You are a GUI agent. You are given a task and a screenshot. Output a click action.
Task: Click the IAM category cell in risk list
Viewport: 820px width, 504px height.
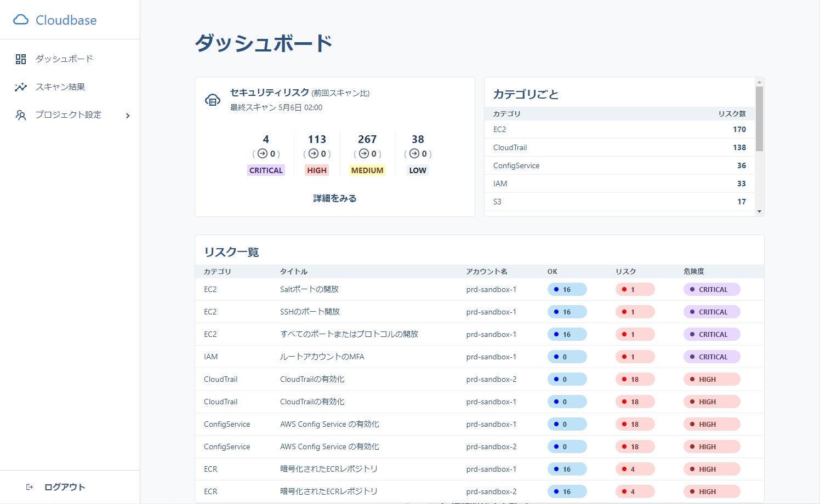[211, 357]
